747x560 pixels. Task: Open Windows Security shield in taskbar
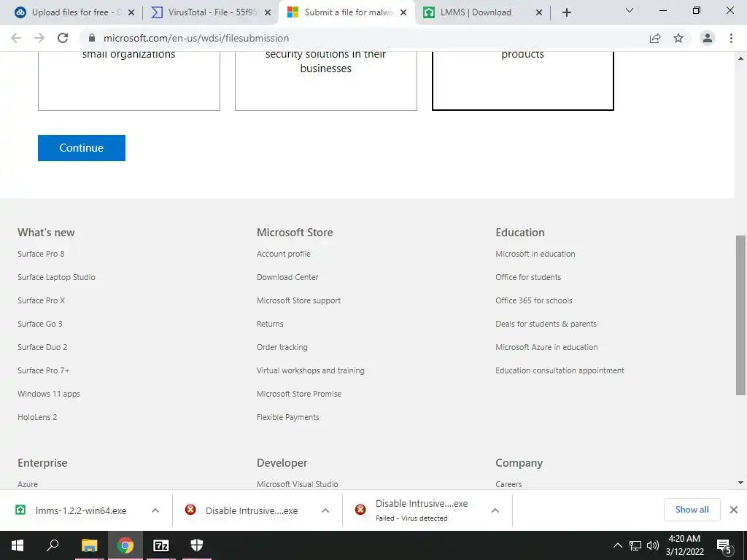tap(197, 545)
